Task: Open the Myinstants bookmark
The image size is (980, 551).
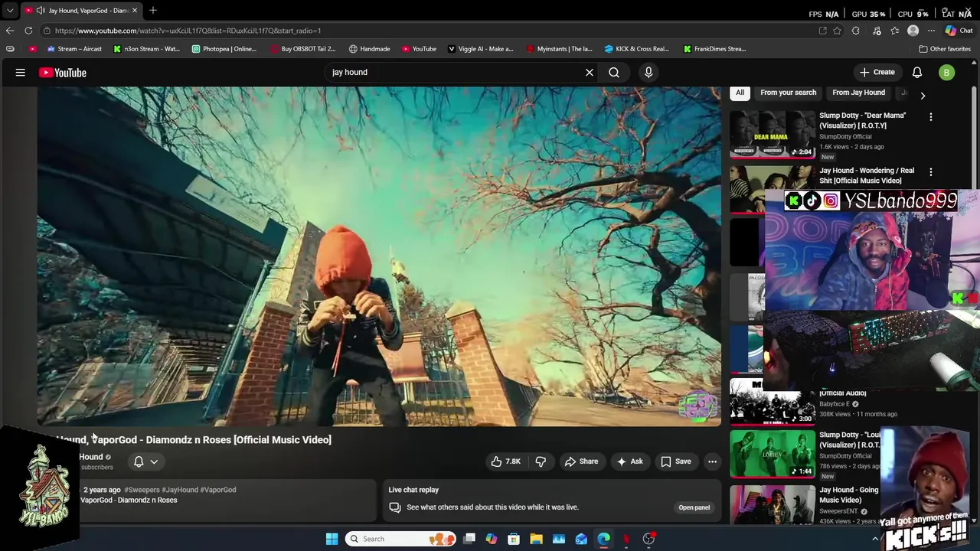Action: pyautogui.click(x=559, y=49)
